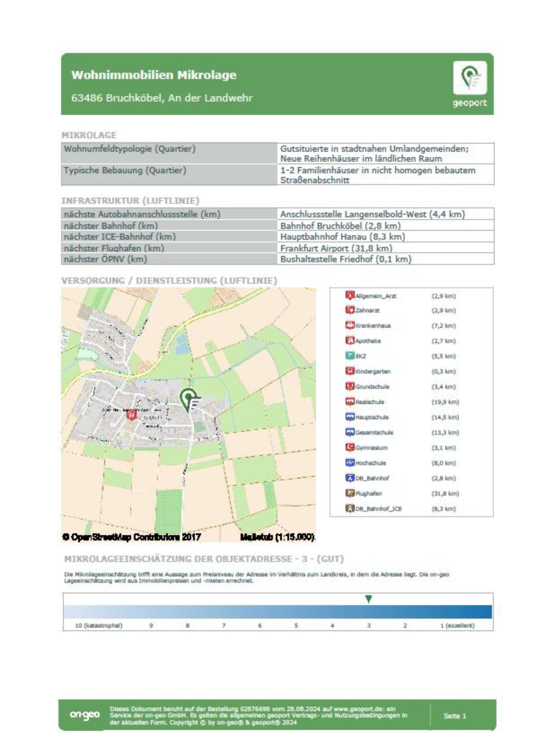Click the Gymnasium legend icon
Viewport: 534px width, 756px height.
point(349,448)
